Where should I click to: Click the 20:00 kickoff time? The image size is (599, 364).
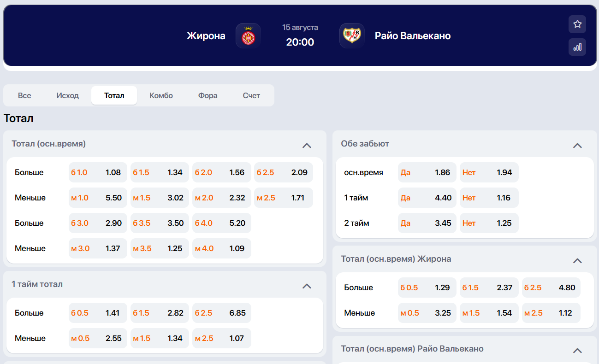pos(300,42)
